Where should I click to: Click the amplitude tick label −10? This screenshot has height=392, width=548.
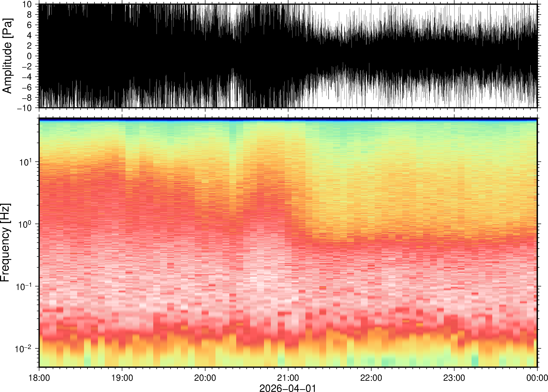coord(24,108)
